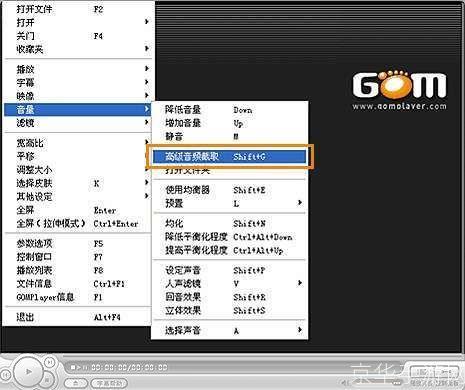Toggle 静音 mute in the volume submenu

[230, 136]
